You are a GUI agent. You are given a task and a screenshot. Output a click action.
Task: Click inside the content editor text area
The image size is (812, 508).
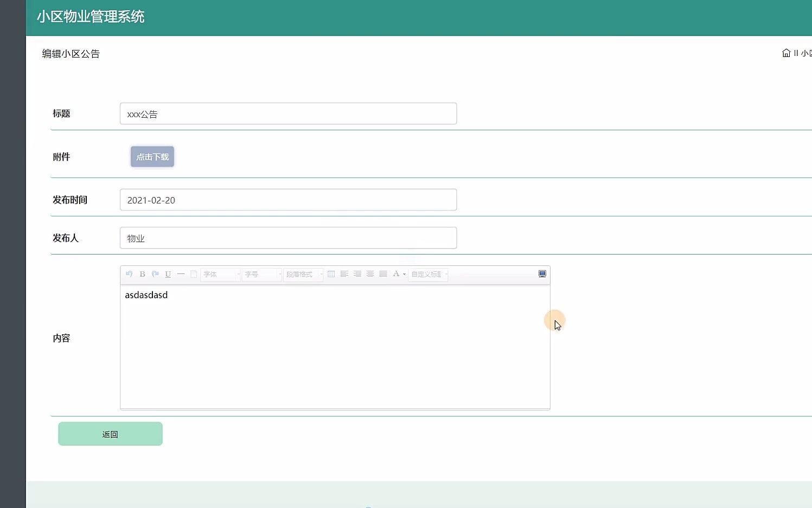[x=335, y=346]
